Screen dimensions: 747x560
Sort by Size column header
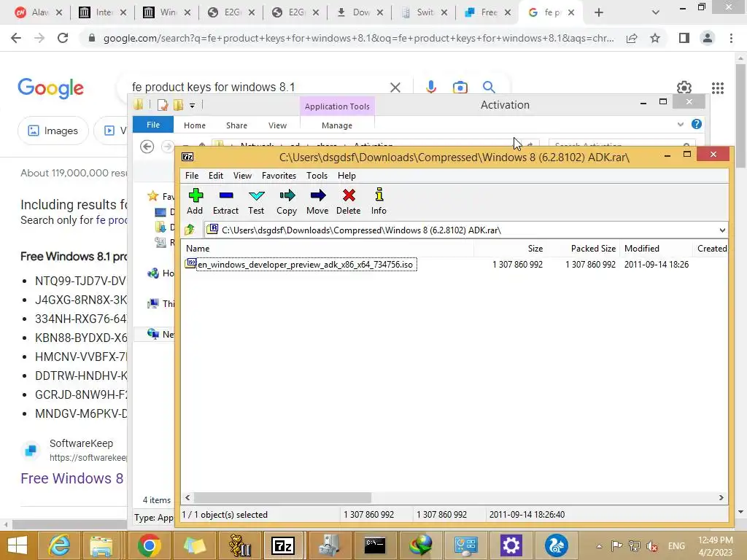(x=535, y=249)
